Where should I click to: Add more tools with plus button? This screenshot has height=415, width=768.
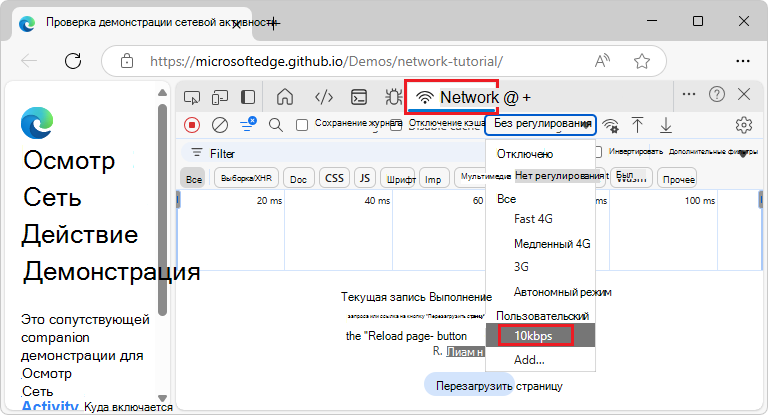pyautogui.click(x=527, y=98)
